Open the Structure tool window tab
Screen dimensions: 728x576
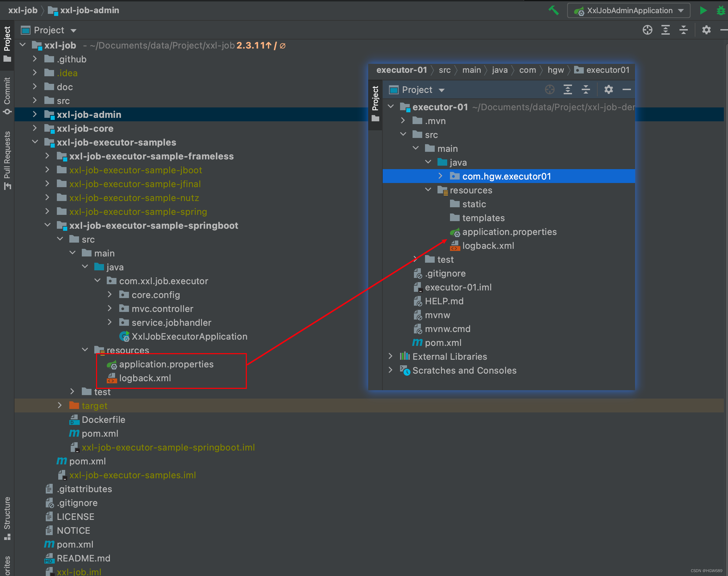(7, 518)
